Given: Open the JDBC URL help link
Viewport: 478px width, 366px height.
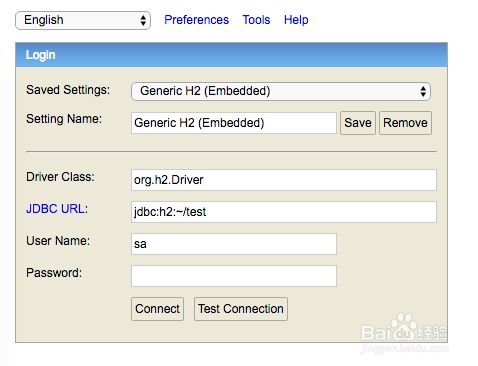Looking at the screenshot, I should 57,209.
